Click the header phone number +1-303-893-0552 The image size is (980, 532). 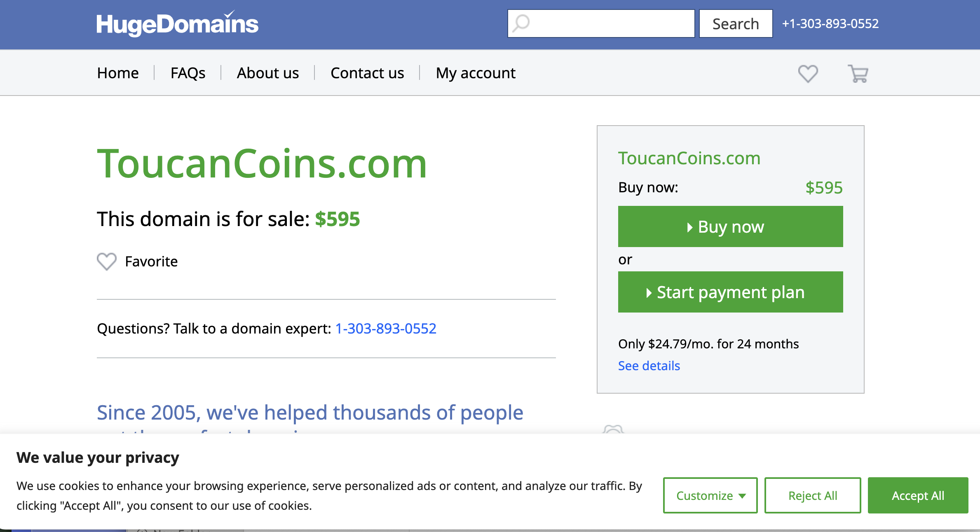click(x=830, y=23)
